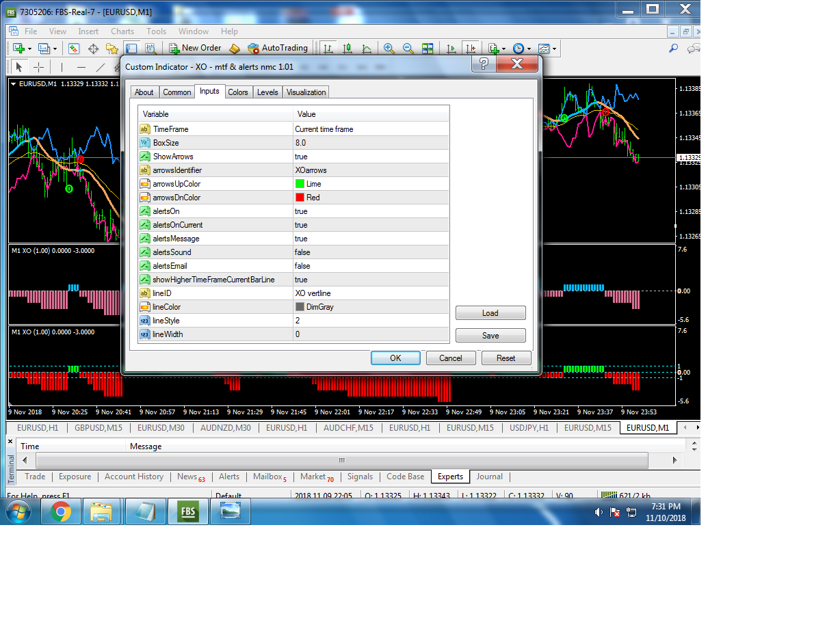840x629 pixels.
Task: Toggle the Market Watch panel icon
Action: click(x=74, y=49)
